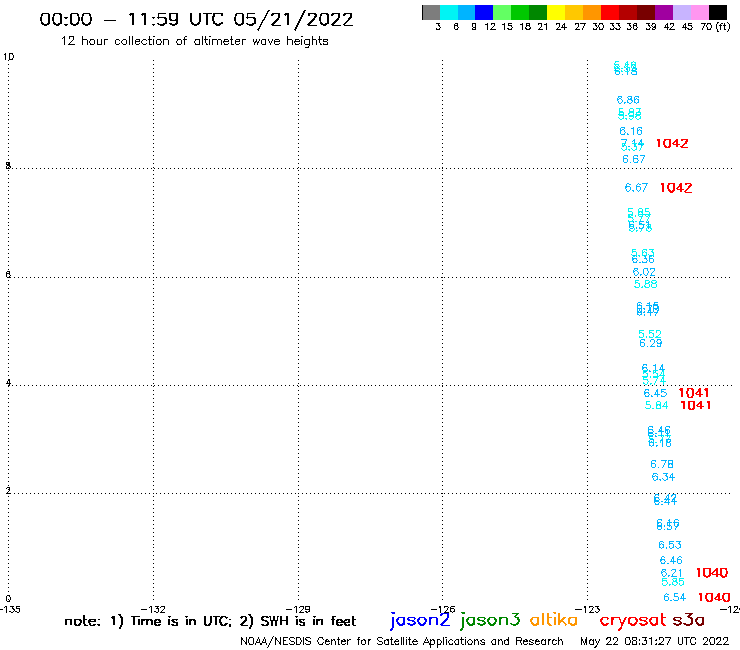Click timestamp 'May 22 08:31:27 UTC 2022'
This screenshot has height=650, width=740.
click(654, 641)
